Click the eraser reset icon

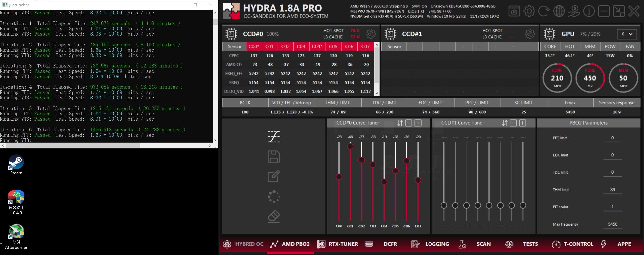(274, 216)
